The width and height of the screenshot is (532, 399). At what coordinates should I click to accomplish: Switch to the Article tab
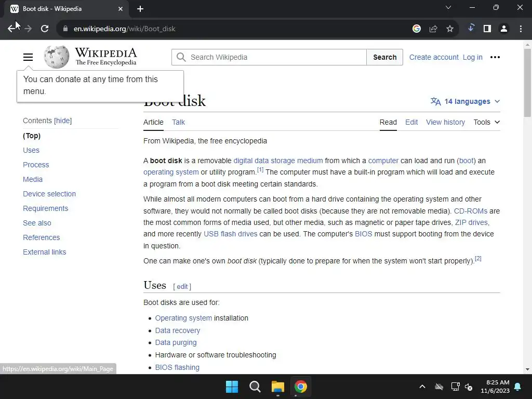[x=153, y=122]
